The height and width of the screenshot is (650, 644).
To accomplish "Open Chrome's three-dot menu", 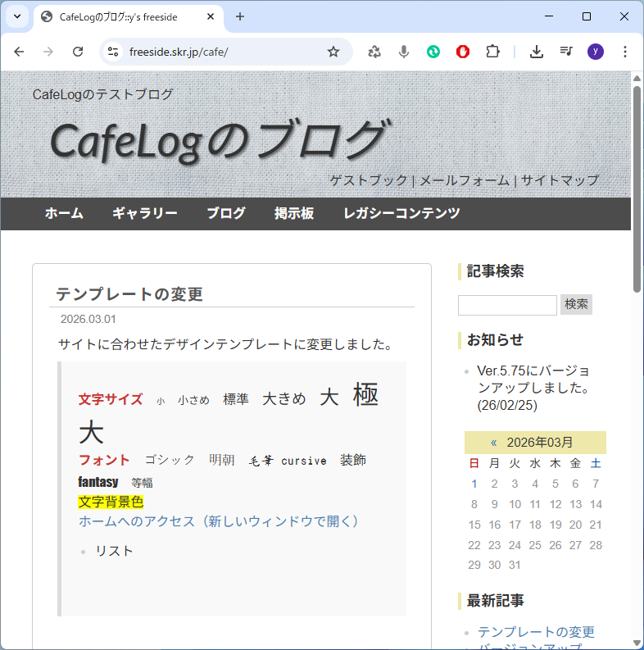I will coord(625,52).
